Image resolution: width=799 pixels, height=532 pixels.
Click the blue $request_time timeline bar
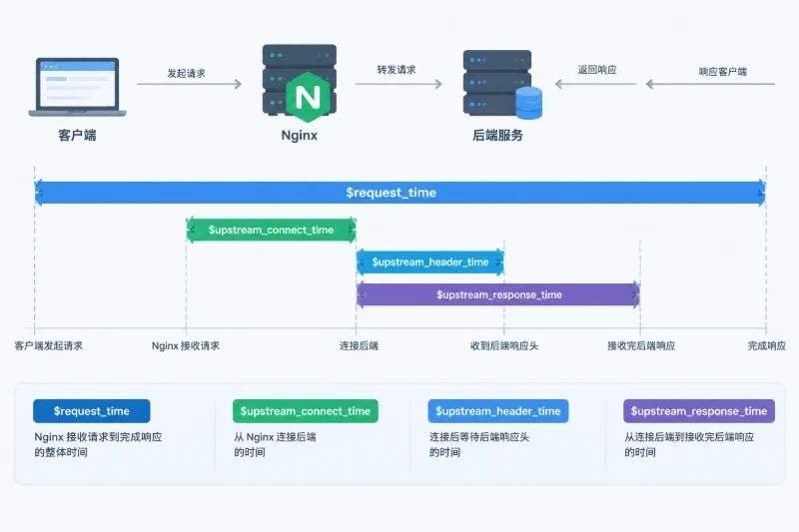click(400, 193)
